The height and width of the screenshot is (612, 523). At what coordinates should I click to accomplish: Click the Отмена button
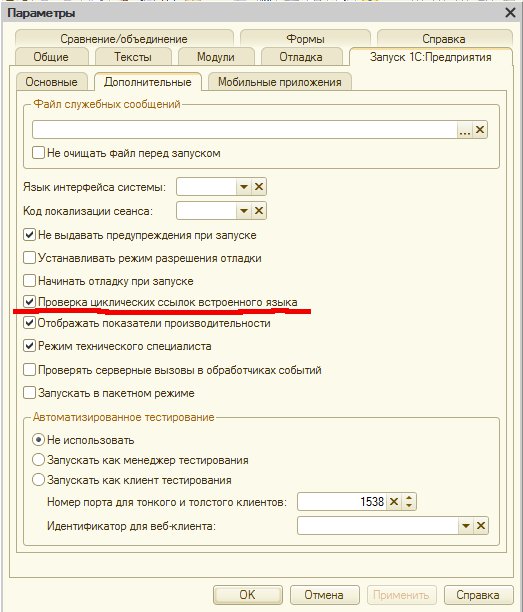[324, 595]
